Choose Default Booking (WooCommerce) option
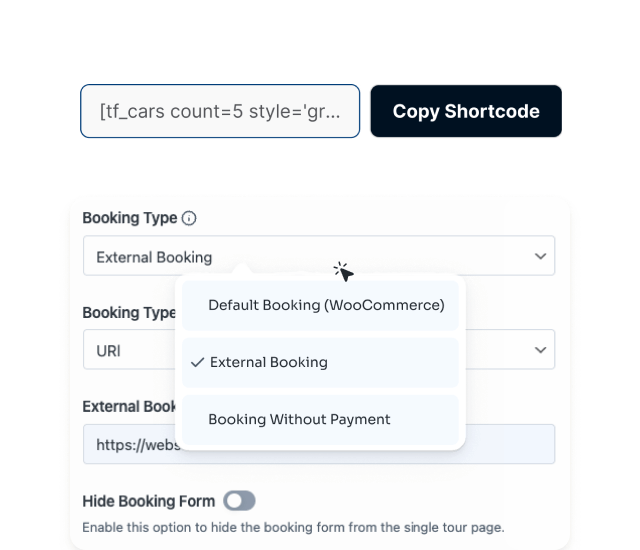 326,305
